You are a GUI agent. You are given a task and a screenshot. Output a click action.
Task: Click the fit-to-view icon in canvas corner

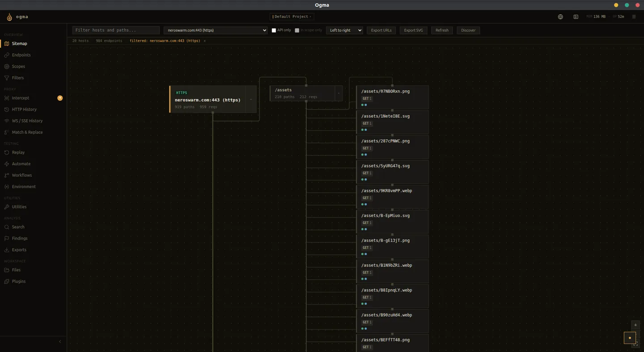pos(636,344)
